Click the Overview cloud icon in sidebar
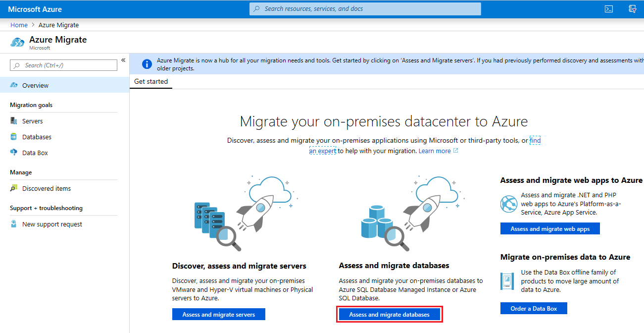 click(x=14, y=85)
